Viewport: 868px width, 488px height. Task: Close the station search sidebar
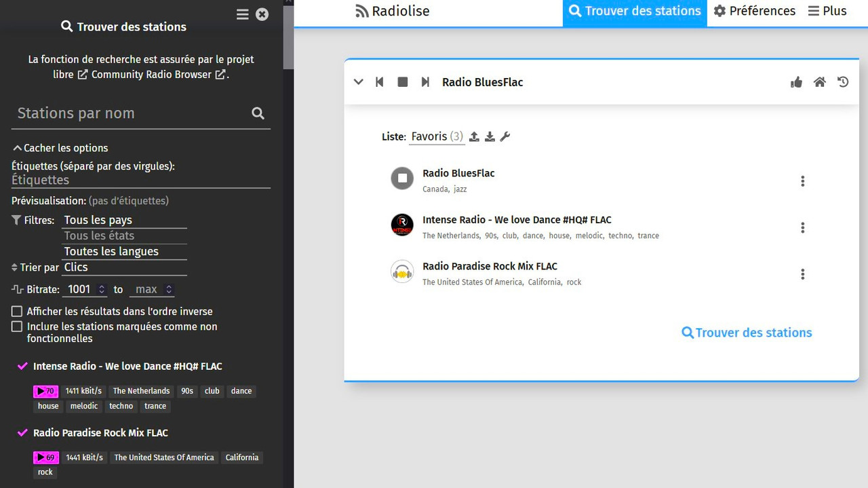point(262,14)
